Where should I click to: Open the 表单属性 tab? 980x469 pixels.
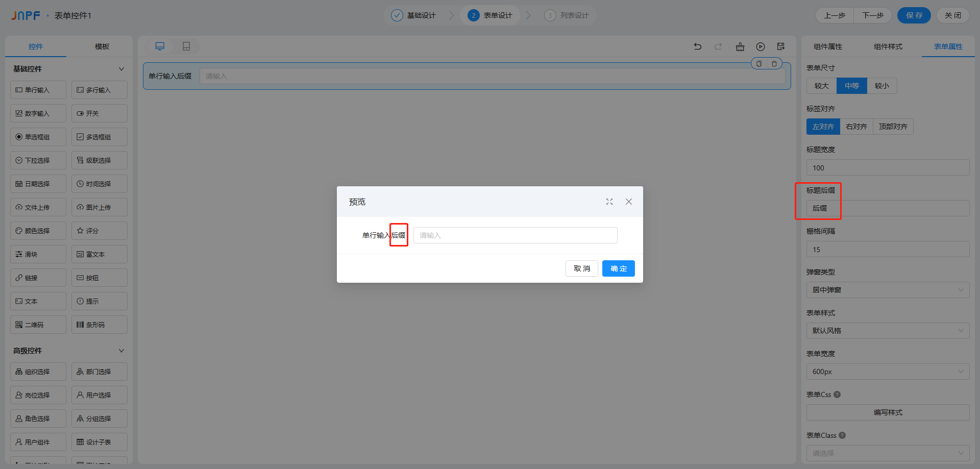(948, 46)
